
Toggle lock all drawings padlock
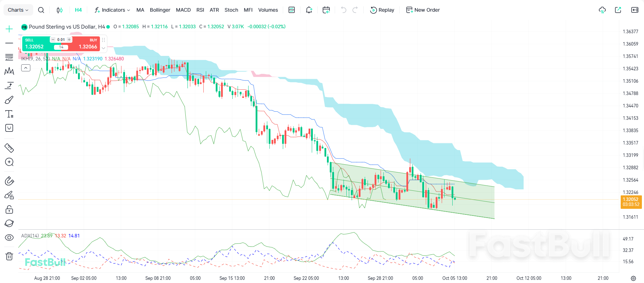point(9,210)
